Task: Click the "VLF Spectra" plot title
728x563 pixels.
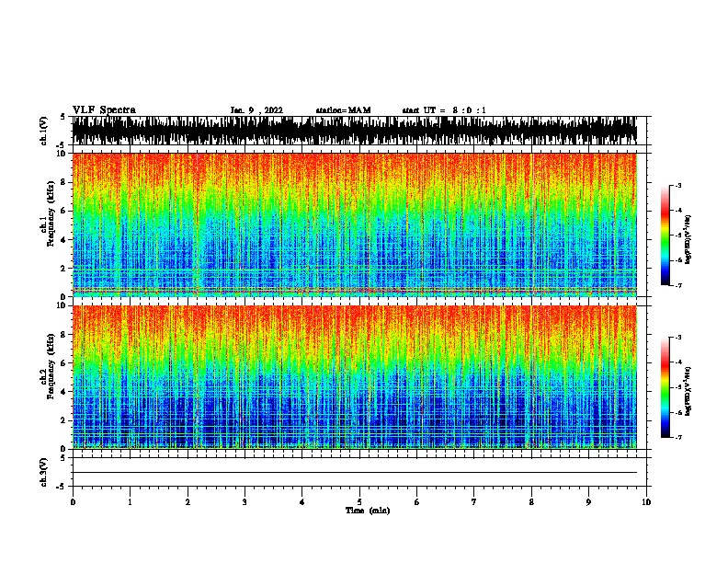Action: click(104, 109)
